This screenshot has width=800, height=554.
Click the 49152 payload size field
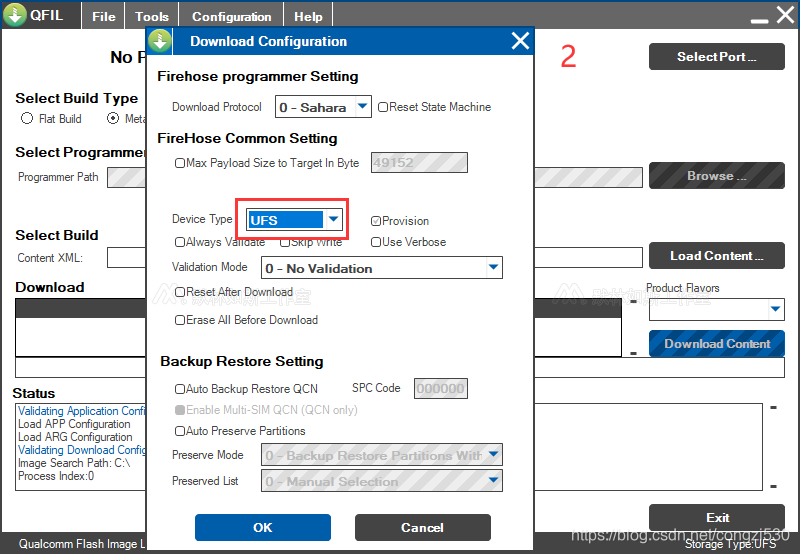419,163
